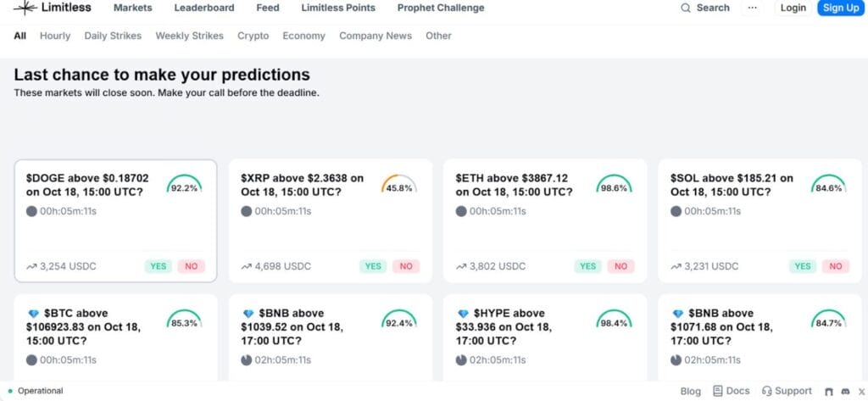This screenshot has height=401, width=868.
Task: Click the 98.6% gauge on $ETH card
Action: pos(614,187)
